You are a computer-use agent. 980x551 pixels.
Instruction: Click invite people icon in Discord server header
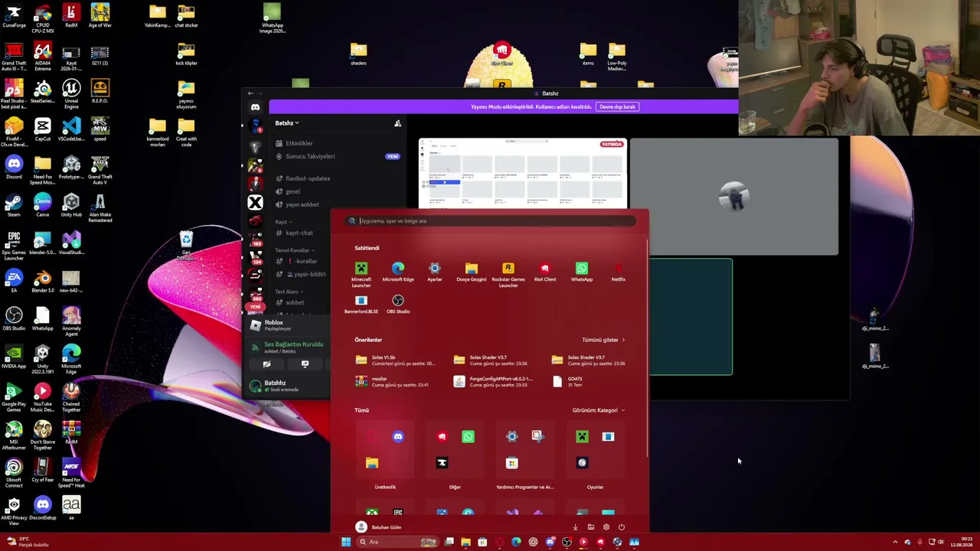(397, 123)
